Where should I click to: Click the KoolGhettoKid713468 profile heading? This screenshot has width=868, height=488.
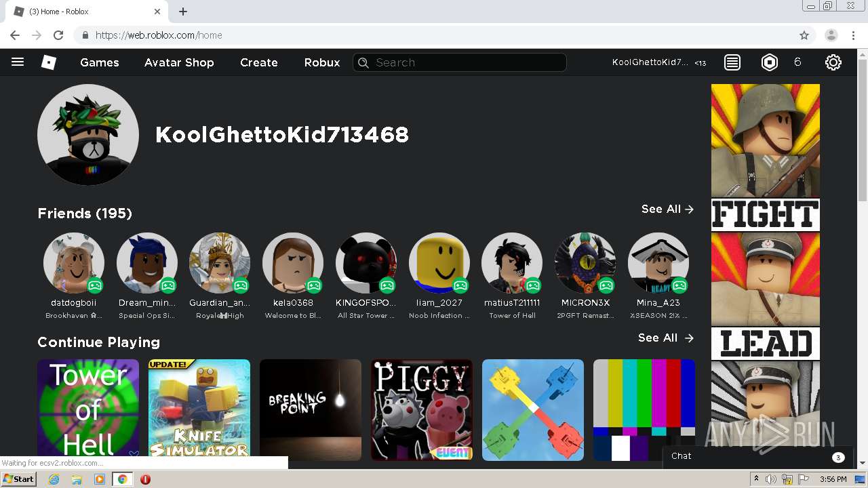282,135
